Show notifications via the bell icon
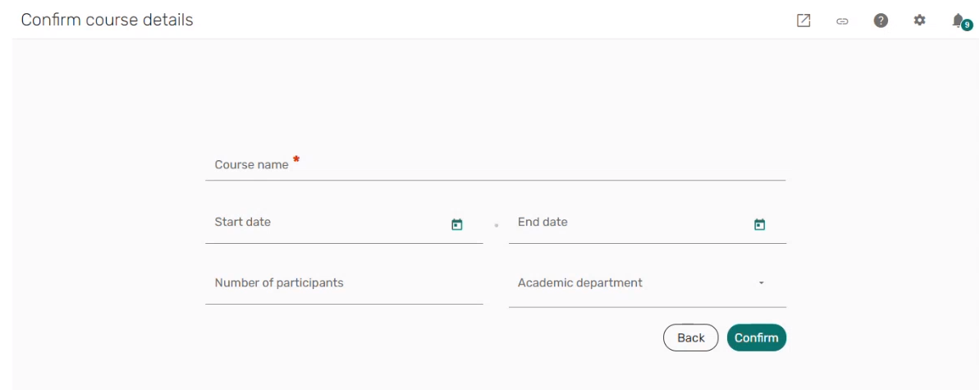 pyautogui.click(x=957, y=20)
